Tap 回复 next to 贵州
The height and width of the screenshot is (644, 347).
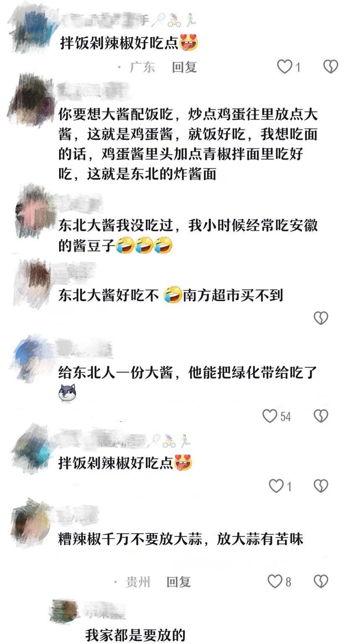179,582
